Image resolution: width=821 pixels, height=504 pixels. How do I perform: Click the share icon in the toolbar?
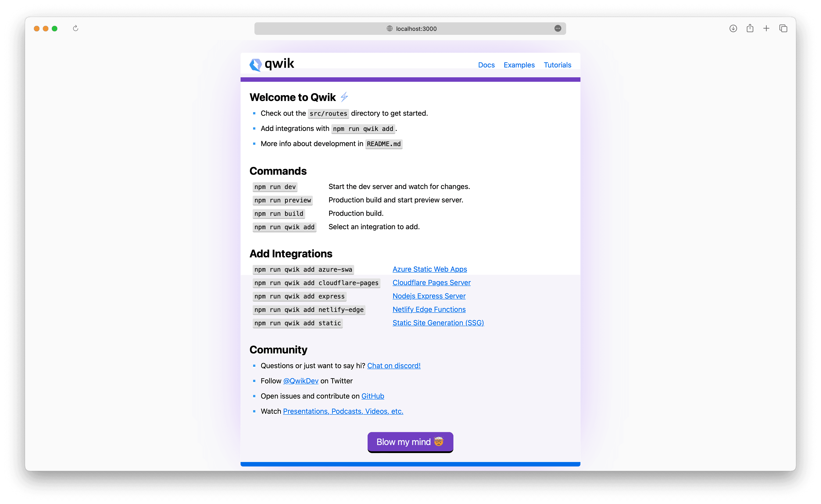coord(750,28)
